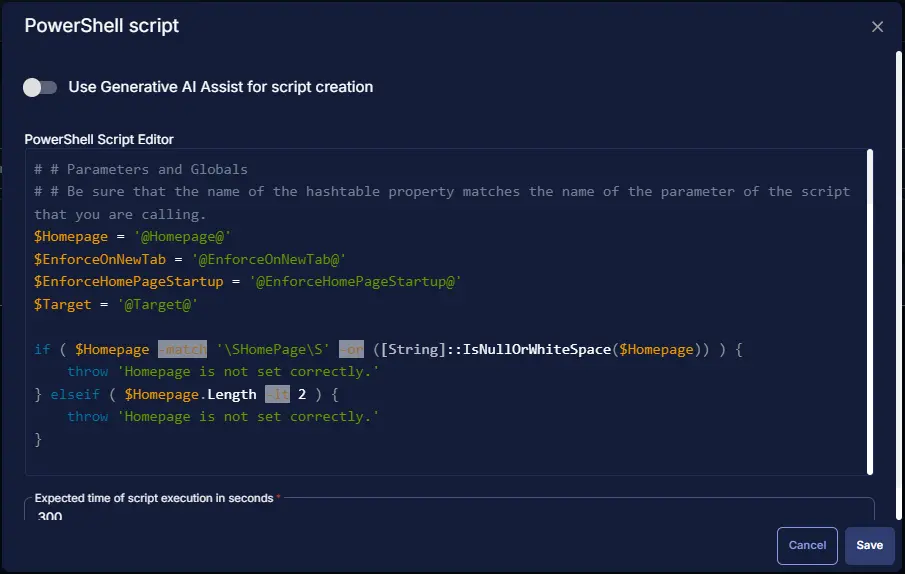The height and width of the screenshot is (574, 905).
Task: Click the 'Expected time of script execution in seconds' label
Action: click(x=154, y=498)
